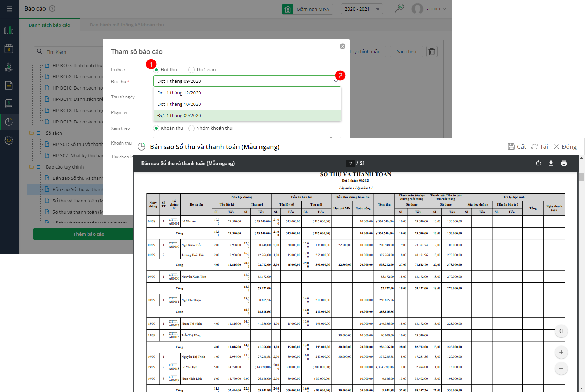Expand the admin account dropdown
585x392 pixels.
tap(445, 9)
